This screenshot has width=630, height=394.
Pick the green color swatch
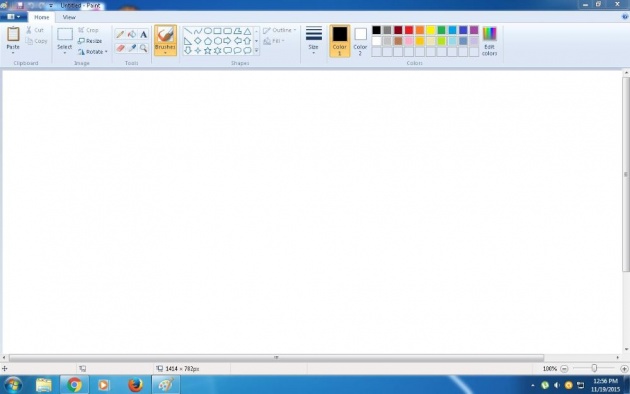pos(442,30)
